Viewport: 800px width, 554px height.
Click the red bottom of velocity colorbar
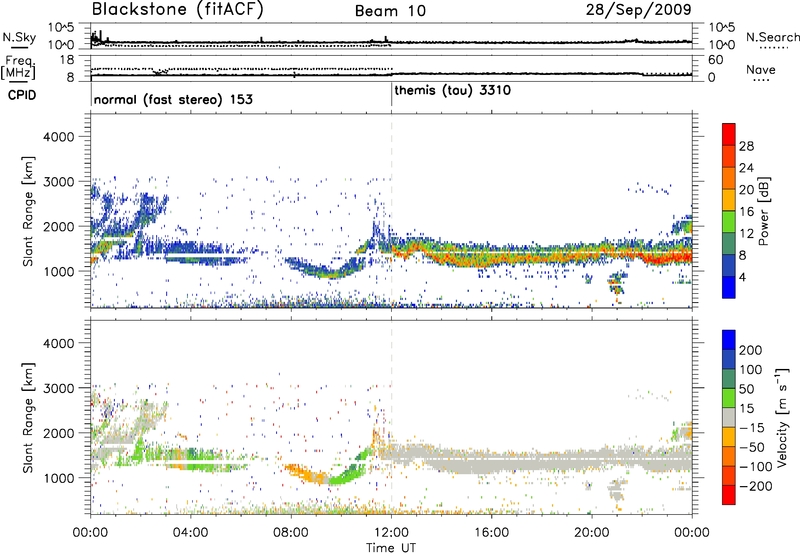coord(729,495)
